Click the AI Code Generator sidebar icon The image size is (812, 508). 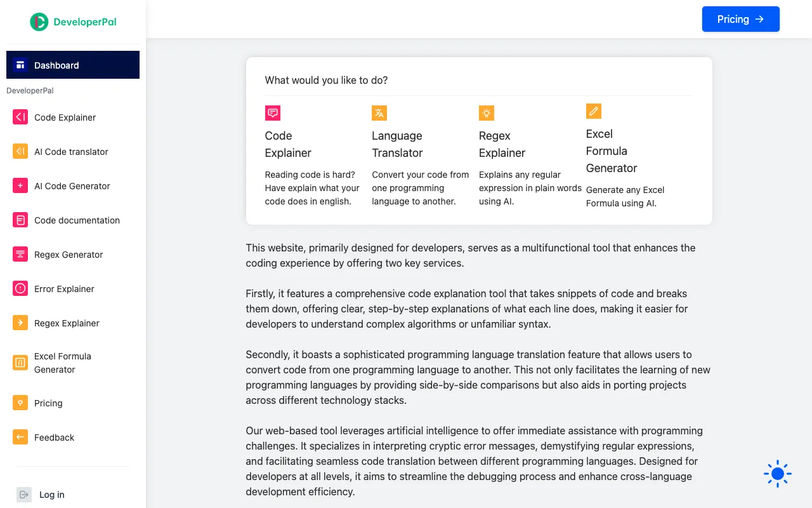[x=20, y=185]
